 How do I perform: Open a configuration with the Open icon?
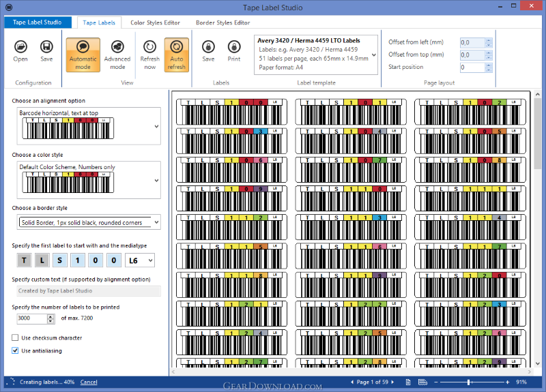point(20,51)
